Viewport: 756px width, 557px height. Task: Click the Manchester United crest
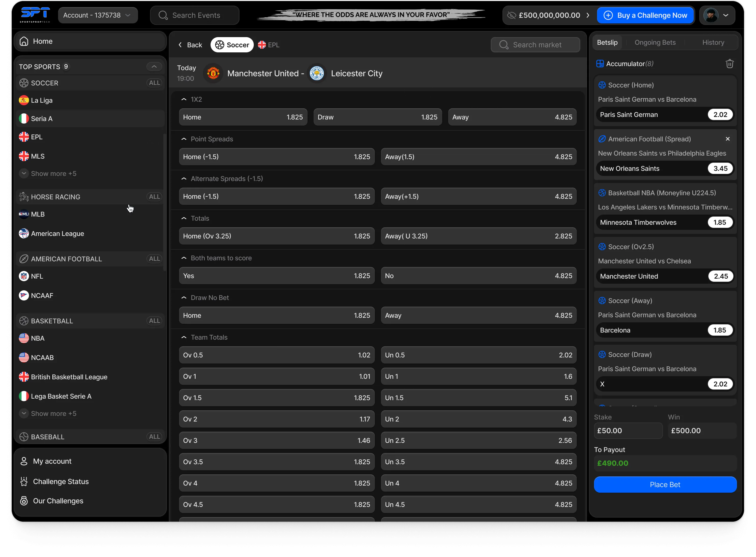point(213,73)
